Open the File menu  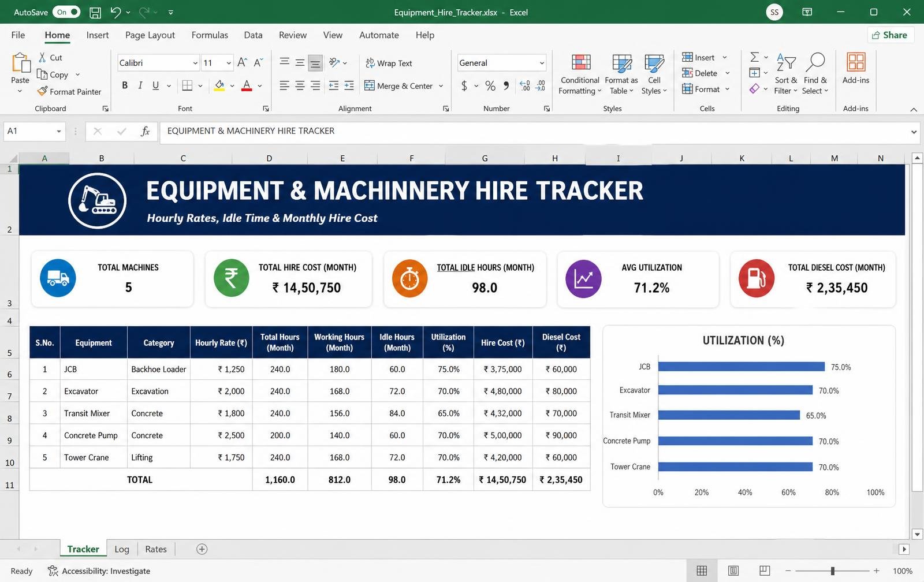(x=18, y=35)
